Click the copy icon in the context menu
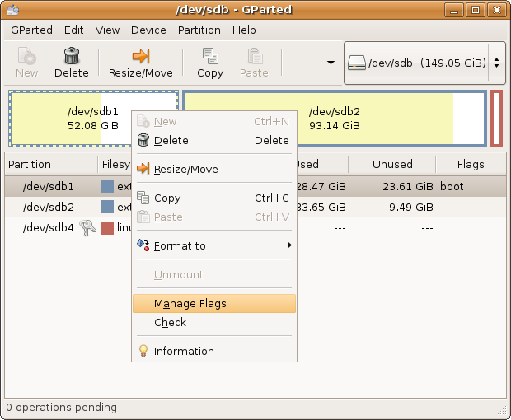This screenshot has height=420, width=511. tap(143, 198)
